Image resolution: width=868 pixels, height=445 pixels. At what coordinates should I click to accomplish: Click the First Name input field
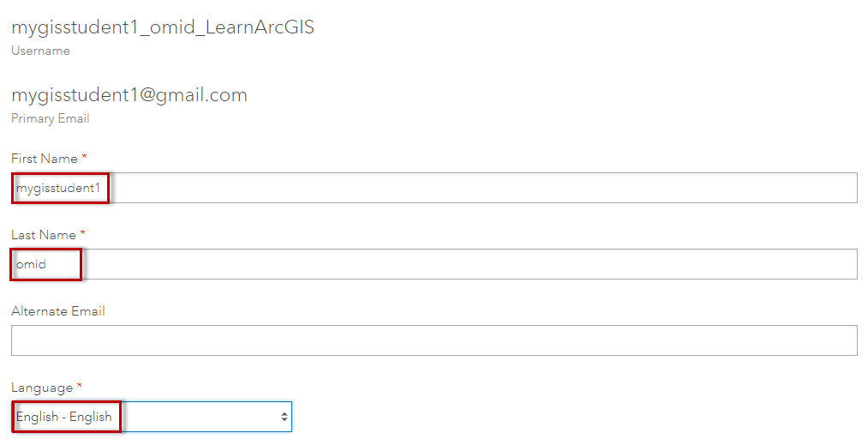click(480, 188)
